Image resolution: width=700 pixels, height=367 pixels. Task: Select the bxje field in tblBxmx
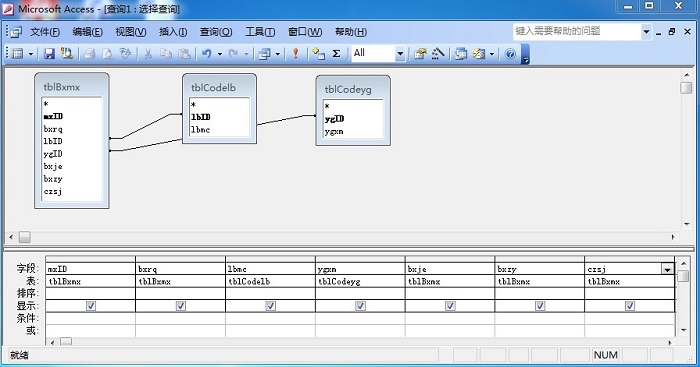[53, 166]
